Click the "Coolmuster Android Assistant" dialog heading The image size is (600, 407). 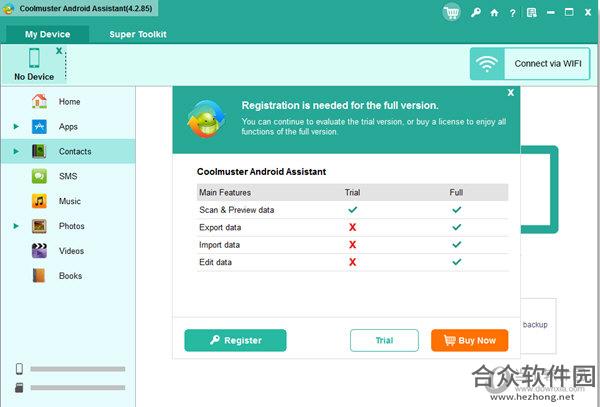point(261,172)
